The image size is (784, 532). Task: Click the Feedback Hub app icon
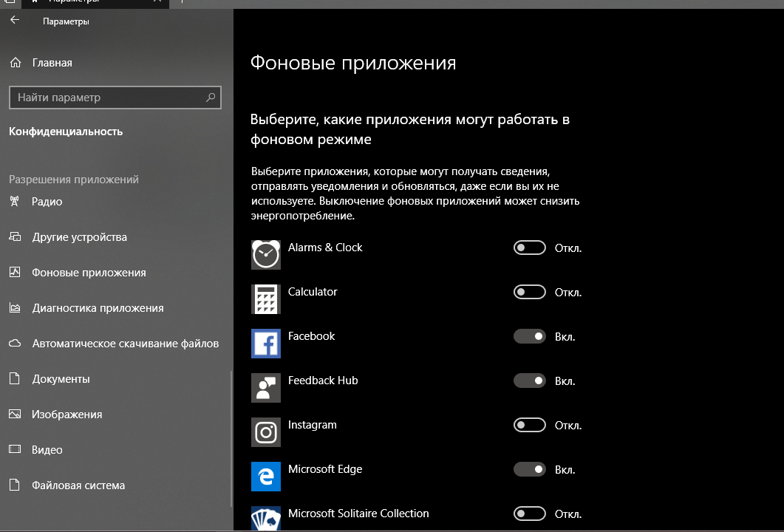tap(265, 387)
